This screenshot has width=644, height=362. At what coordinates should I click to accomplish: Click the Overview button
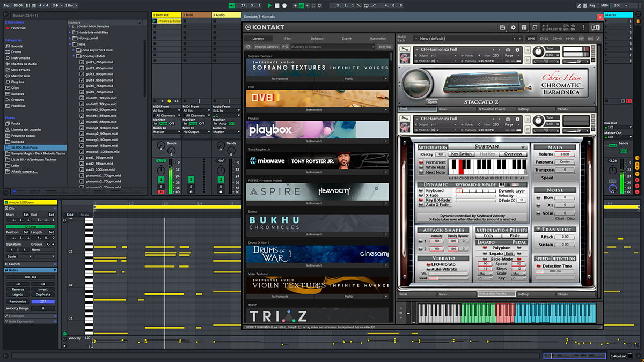(513, 154)
